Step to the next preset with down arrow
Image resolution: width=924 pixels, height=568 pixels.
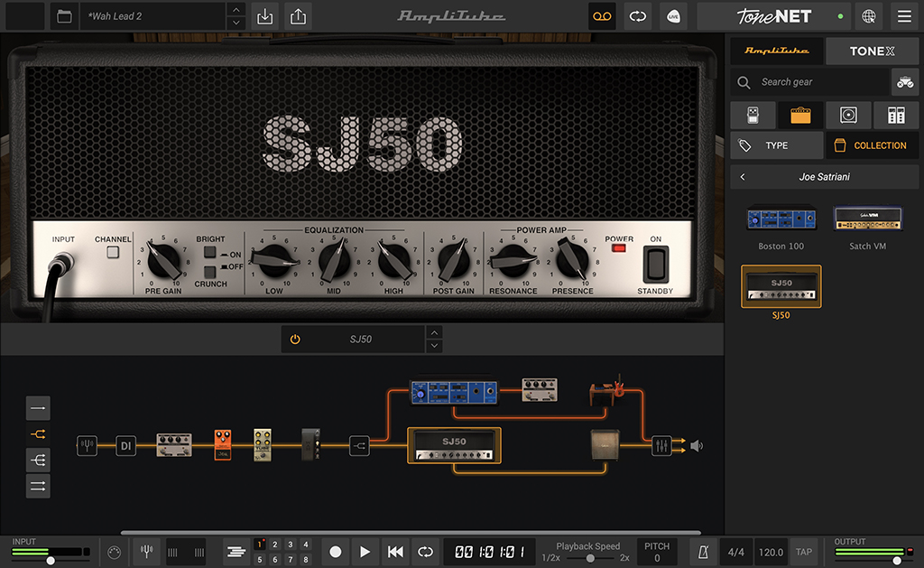tap(236, 23)
